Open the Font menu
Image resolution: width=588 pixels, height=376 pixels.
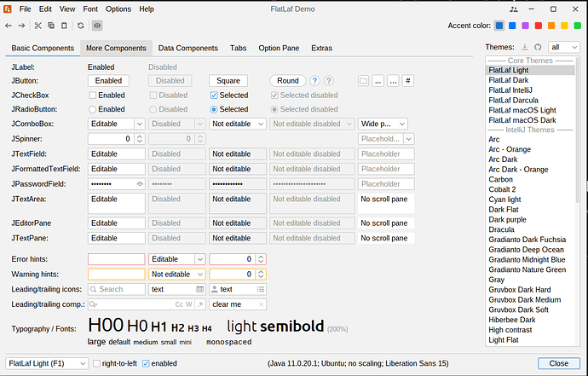click(90, 9)
